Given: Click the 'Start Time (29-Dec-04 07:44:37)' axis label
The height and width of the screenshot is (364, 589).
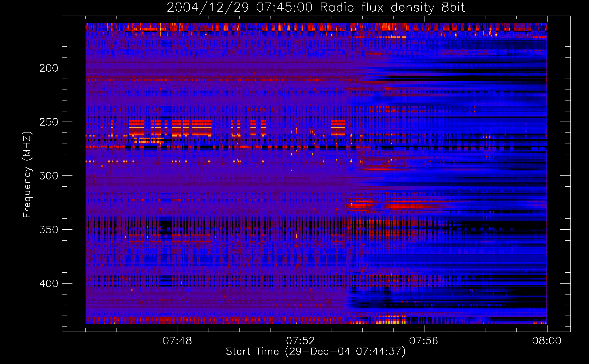Looking at the screenshot, I should point(316,352).
